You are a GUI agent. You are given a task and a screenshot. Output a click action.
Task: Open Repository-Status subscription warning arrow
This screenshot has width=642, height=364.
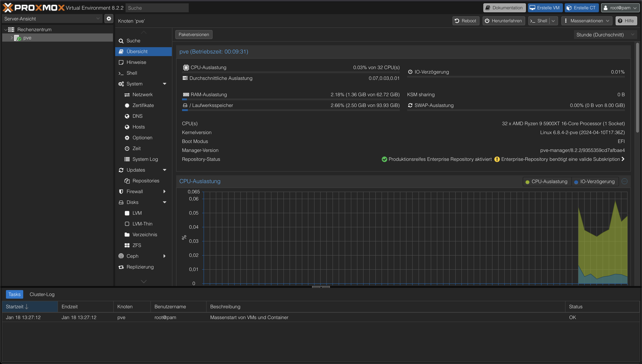623,159
